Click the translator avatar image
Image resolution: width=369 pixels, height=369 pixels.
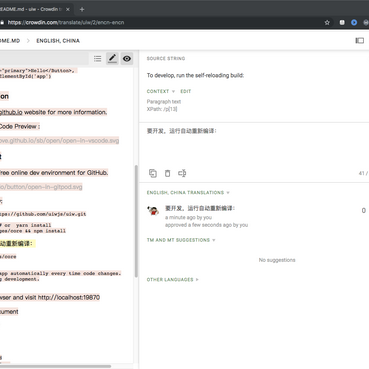point(153,210)
